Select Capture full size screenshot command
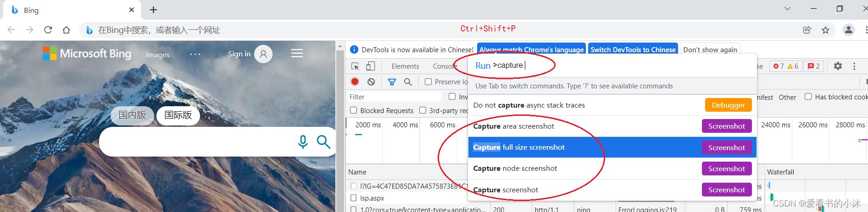Viewport: 868px width, 212px height. tap(612, 147)
